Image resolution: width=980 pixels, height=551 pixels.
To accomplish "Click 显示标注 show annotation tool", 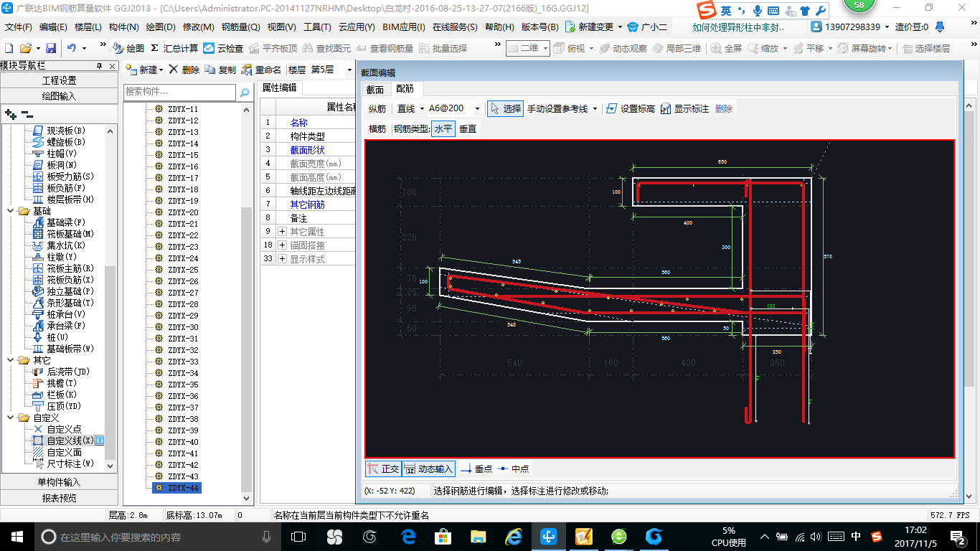I will coord(684,108).
